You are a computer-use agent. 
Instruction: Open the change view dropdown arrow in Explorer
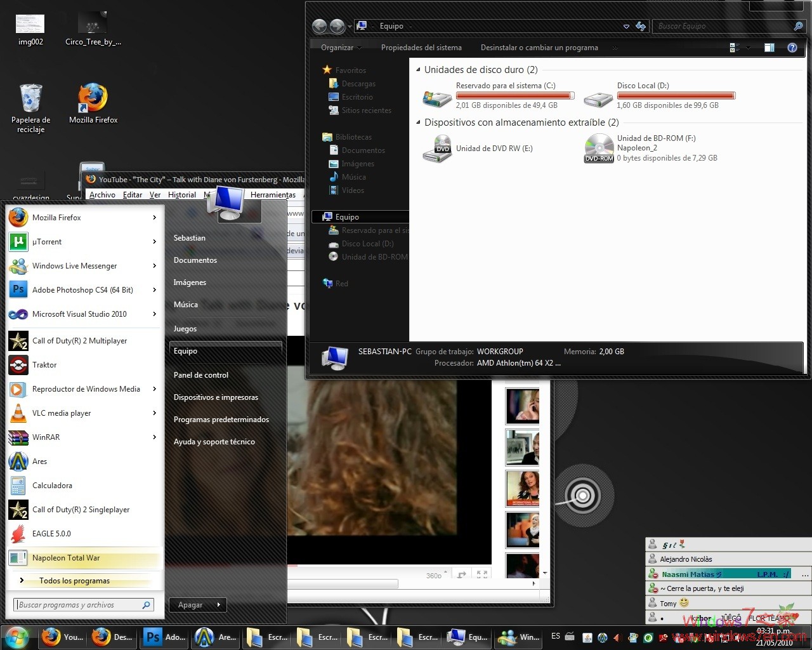tap(747, 47)
